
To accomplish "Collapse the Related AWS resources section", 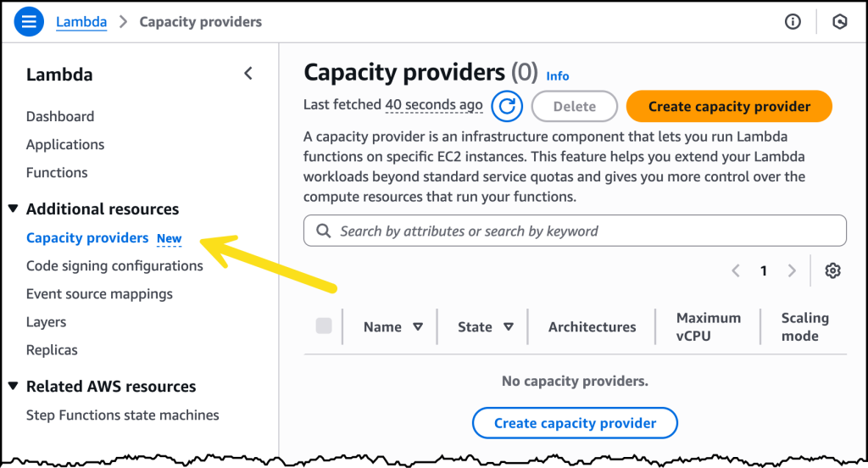I will 14,386.
